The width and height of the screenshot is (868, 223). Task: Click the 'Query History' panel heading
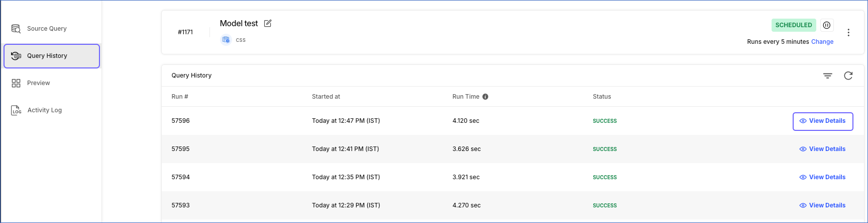[191, 76]
